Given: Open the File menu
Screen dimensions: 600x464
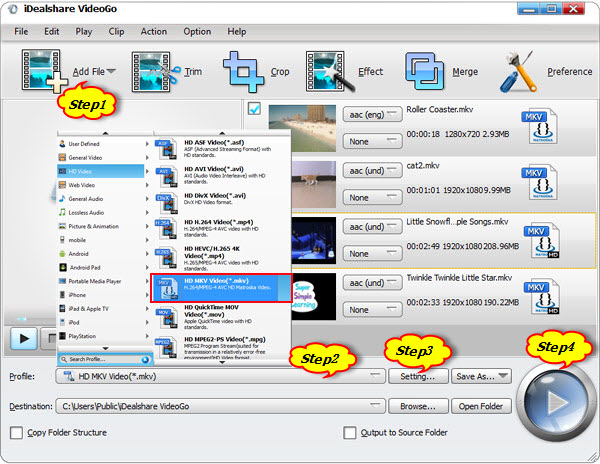Looking at the screenshot, I should coord(21,32).
